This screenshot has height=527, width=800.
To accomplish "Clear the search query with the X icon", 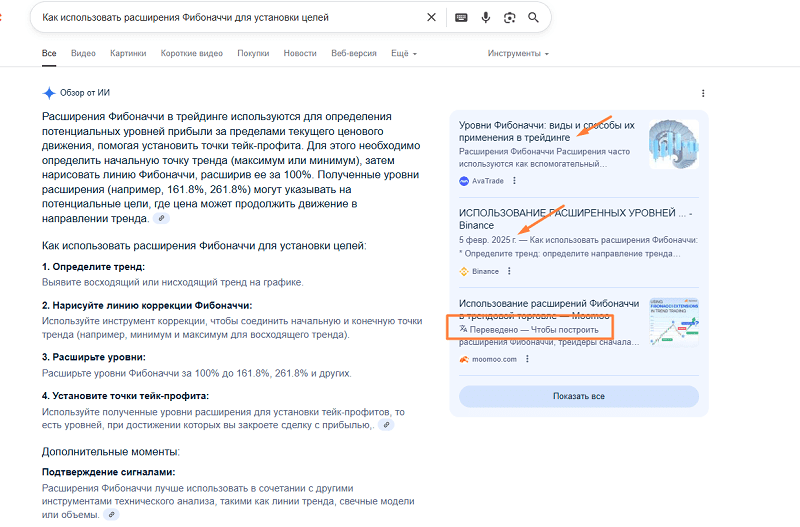I will pos(431,17).
